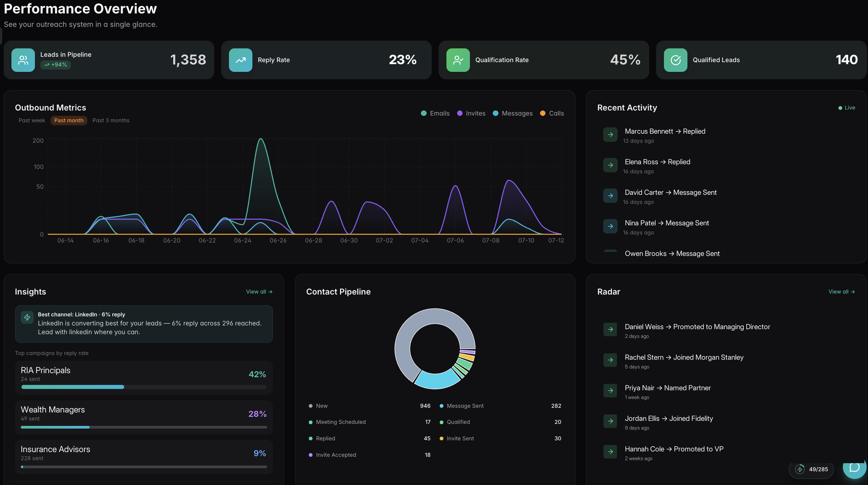The width and height of the screenshot is (868, 485).
Task: Click the 45% Qualification Rate value
Action: pyautogui.click(x=625, y=60)
